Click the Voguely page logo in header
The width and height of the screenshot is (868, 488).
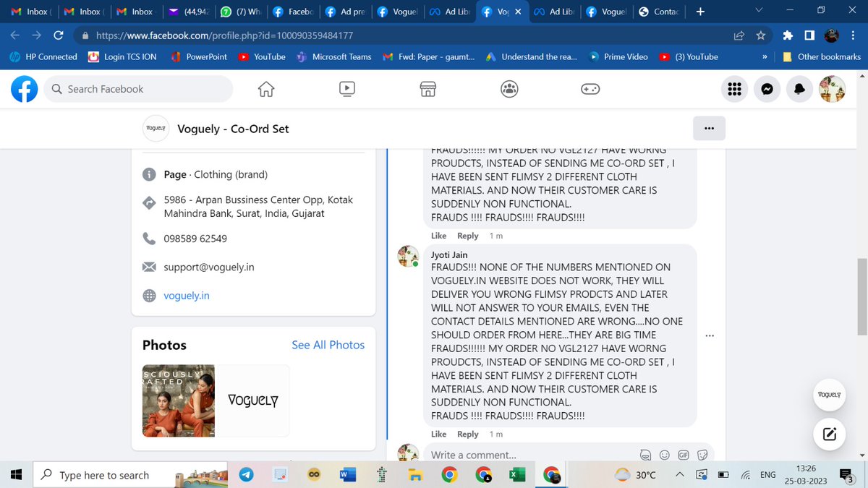[156, 128]
